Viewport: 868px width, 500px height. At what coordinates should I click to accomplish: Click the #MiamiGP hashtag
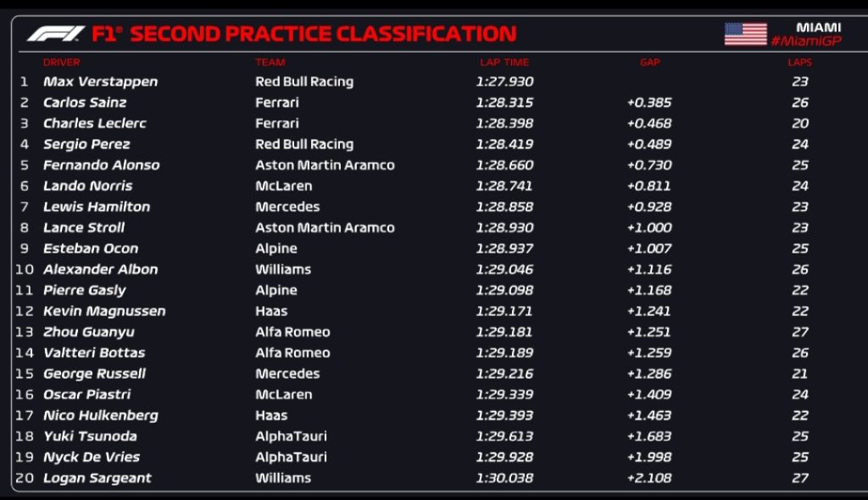(x=805, y=42)
